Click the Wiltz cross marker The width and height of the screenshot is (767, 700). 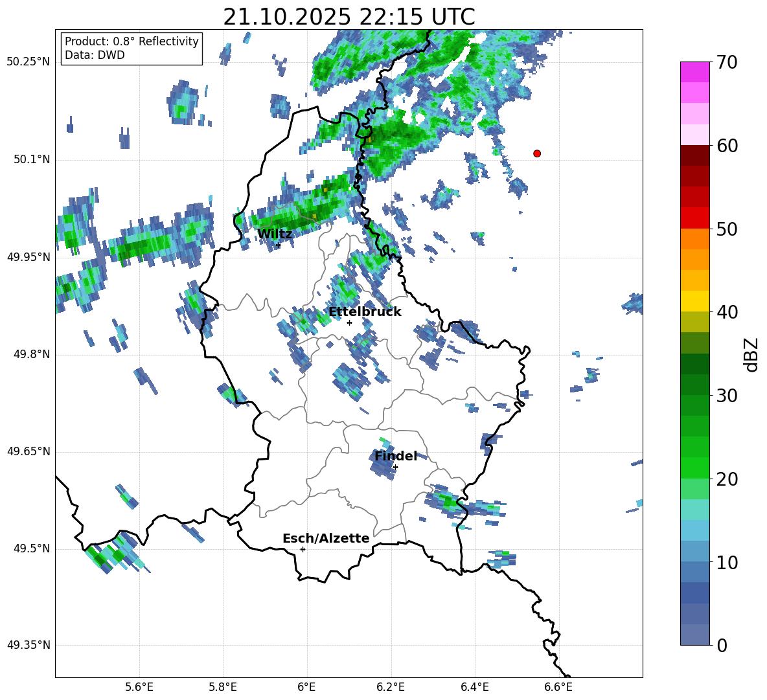[279, 245]
